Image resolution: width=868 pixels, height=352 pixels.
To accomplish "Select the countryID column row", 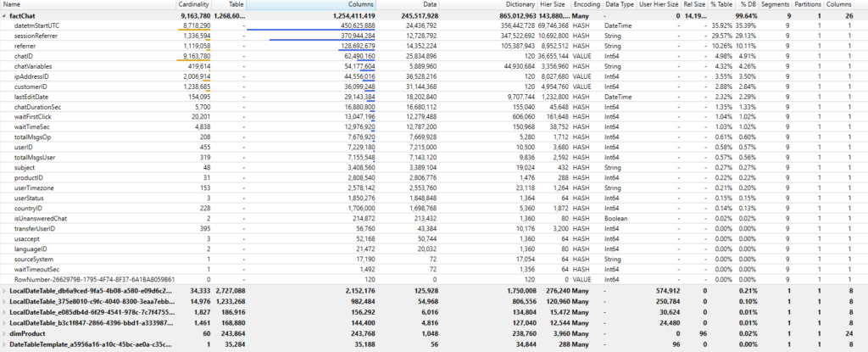I will 434,209.
